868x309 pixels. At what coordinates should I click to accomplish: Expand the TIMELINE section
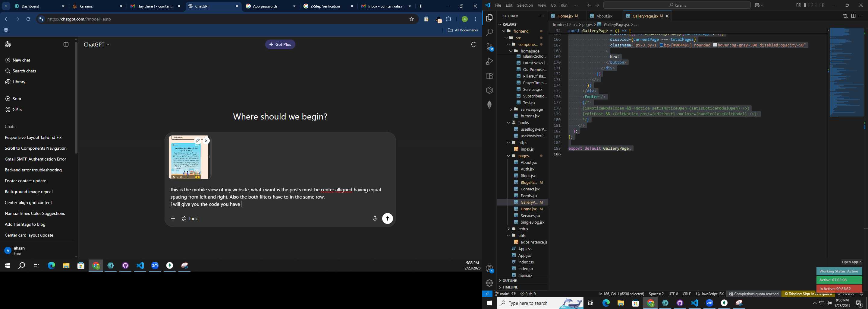click(x=522, y=287)
